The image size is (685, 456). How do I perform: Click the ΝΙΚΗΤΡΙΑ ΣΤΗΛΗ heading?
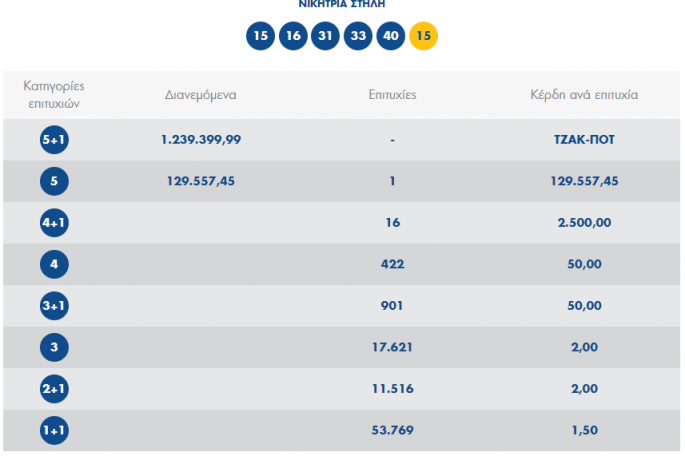[341, 5]
